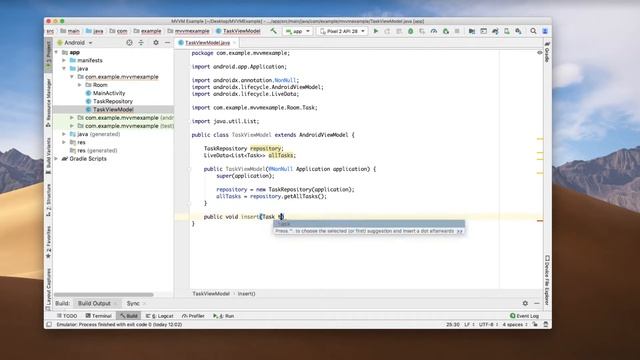
Task: Click the Stop square icon in toolbar
Action: [457, 31]
